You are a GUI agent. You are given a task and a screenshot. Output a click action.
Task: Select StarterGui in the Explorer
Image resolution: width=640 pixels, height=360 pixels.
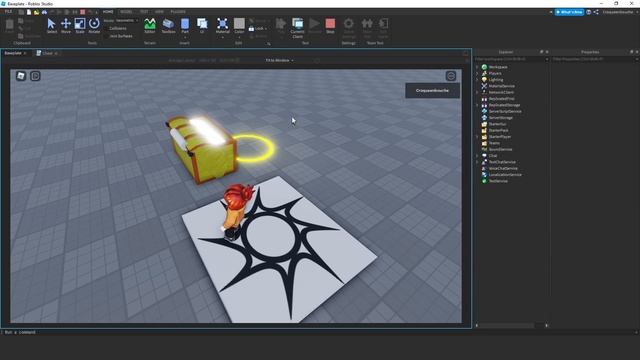point(497,124)
